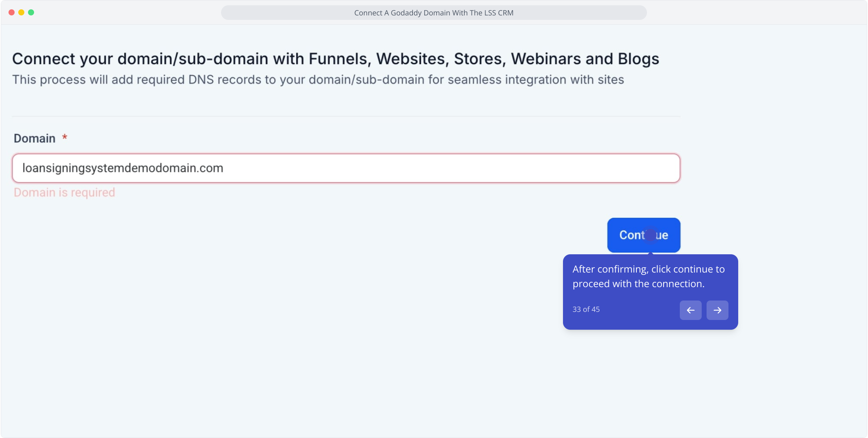Viewport: 868px width, 438px height.
Task: Go back to the previous tutorial step arrow
Action: 690,310
